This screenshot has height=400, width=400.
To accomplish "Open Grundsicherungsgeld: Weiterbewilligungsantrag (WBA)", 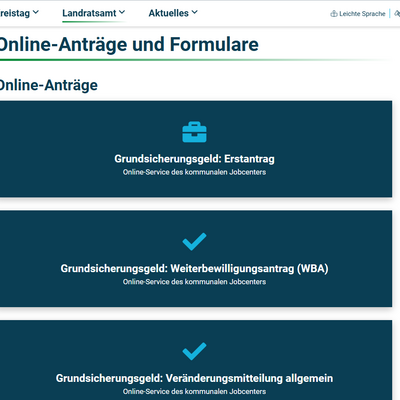I will click(x=195, y=259).
